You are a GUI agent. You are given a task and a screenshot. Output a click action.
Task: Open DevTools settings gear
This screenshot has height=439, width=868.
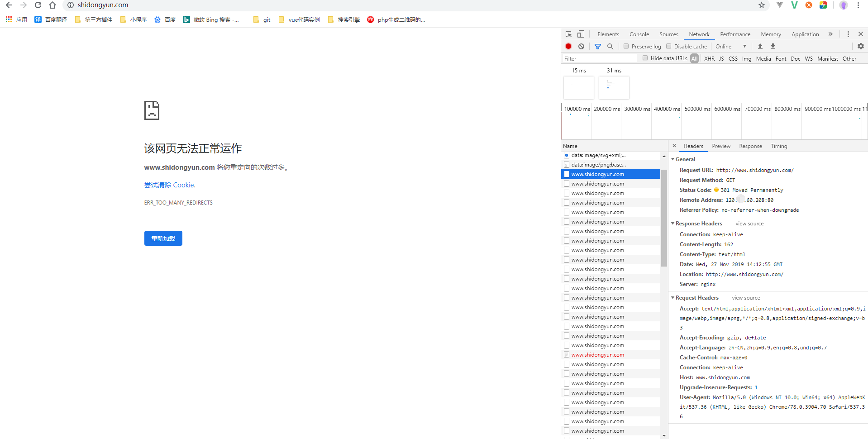coord(860,46)
